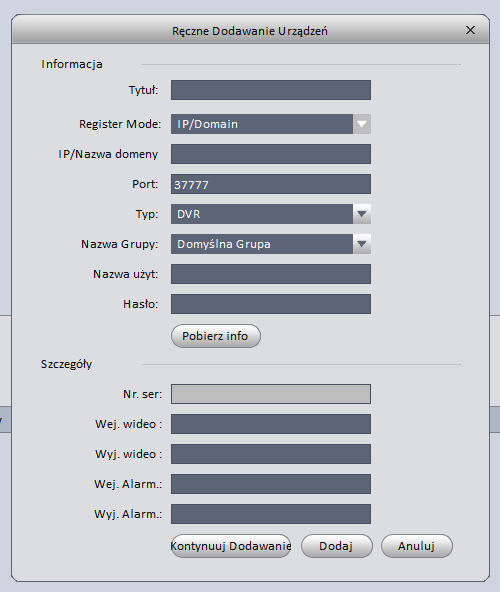500x592 pixels.
Task: Select the Wyj. wideo field
Action: [x=271, y=454]
